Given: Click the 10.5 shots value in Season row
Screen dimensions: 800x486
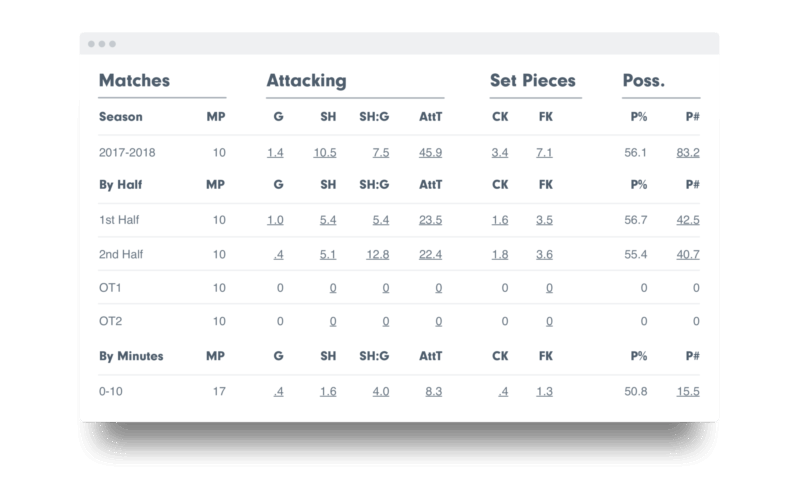Looking at the screenshot, I should (x=324, y=152).
